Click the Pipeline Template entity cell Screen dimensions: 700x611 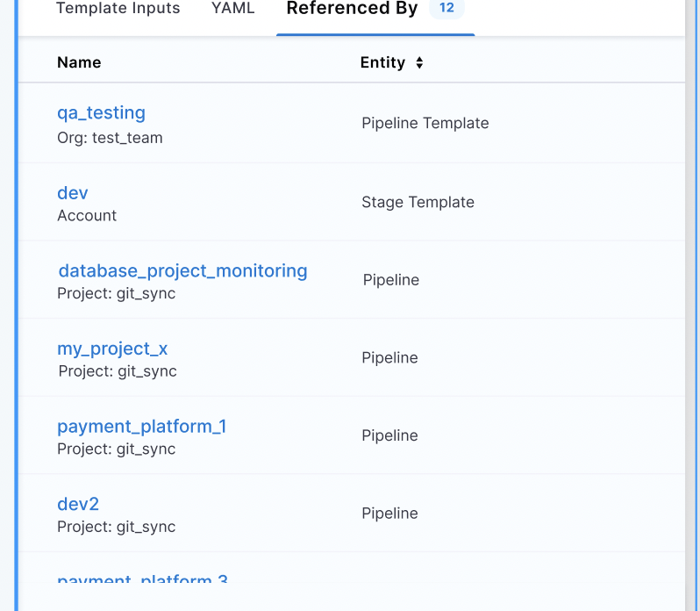[x=425, y=123]
